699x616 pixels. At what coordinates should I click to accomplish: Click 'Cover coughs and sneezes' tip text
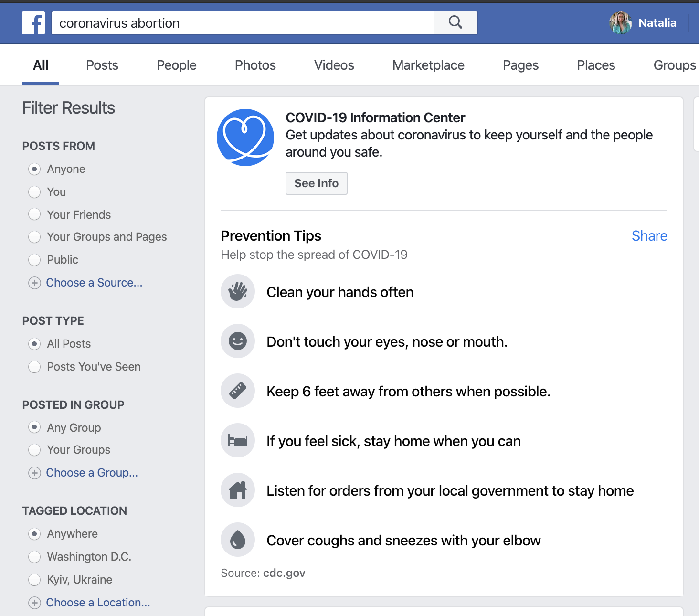403,541
